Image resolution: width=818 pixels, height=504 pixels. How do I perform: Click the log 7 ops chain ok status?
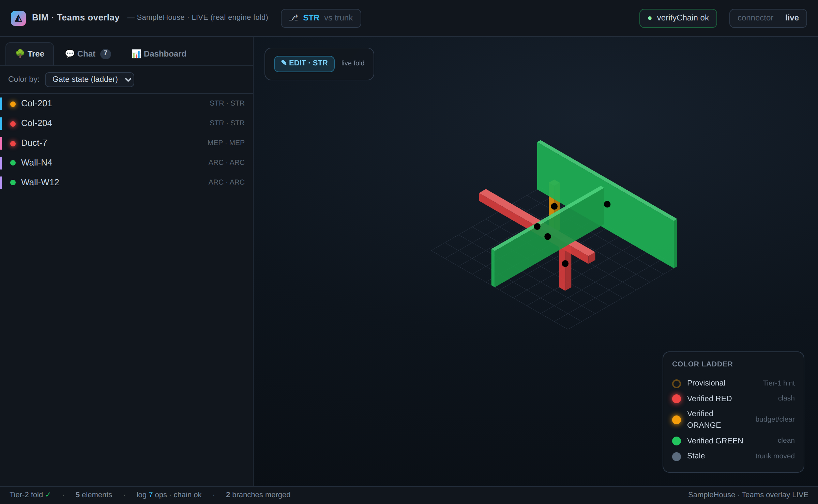pos(169,495)
